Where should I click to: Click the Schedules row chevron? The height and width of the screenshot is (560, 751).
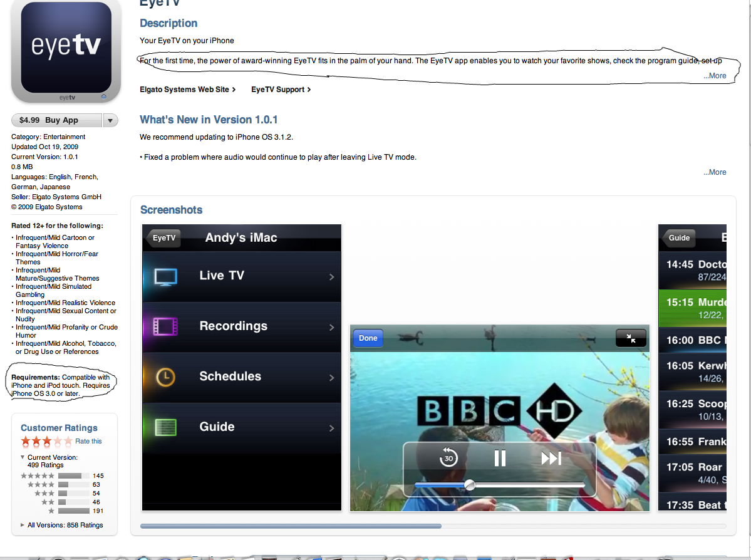pos(331,378)
